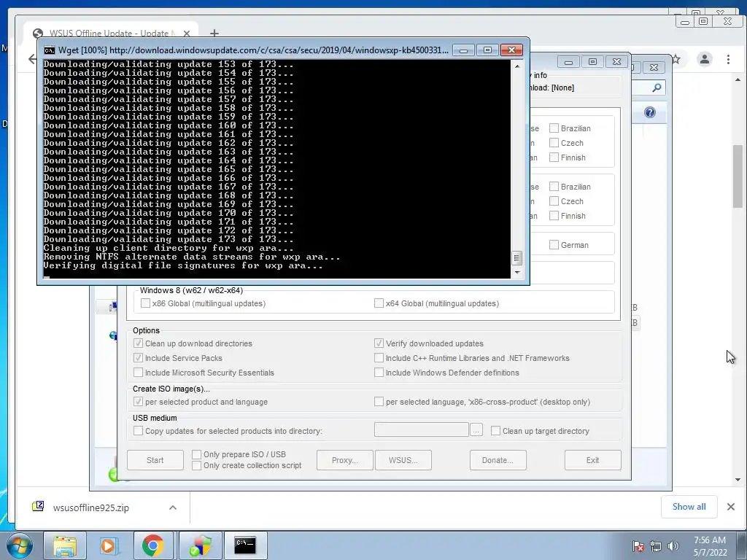This screenshot has width=747, height=560.
Task: Check the first Brazilian language checkbox
Action: (x=554, y=128)
